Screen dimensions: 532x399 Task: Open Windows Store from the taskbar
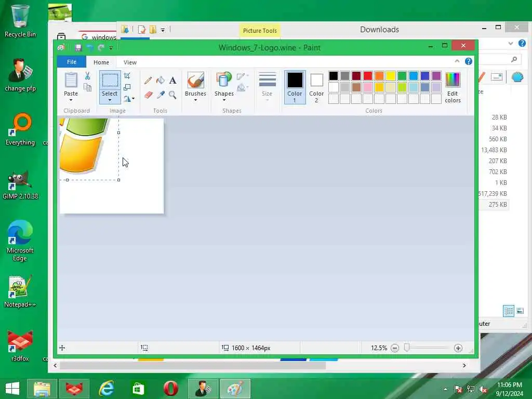138,389
